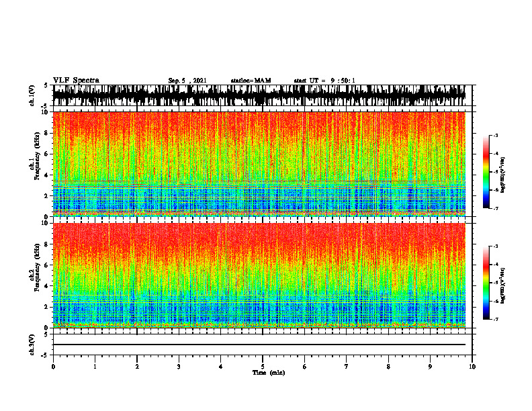Click the ch.2 spectrogram color bar
532x411 pixels.
coord(486,283)
